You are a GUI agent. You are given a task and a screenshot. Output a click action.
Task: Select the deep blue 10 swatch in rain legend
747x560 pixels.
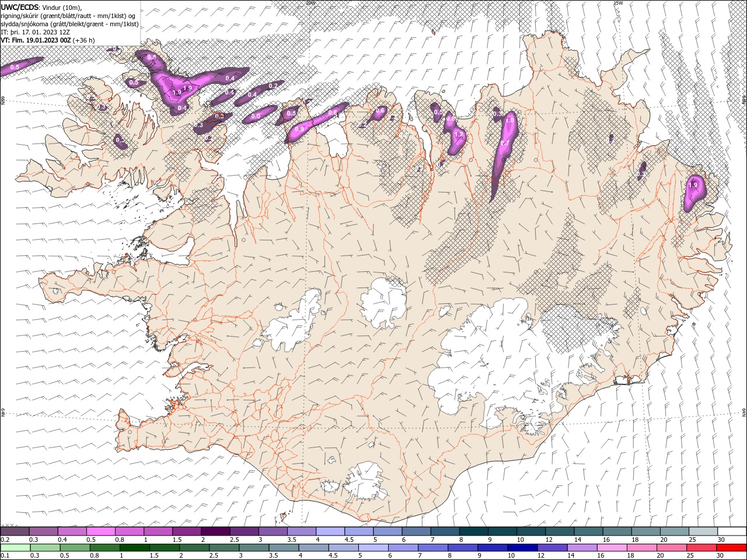tap(522, 548)
